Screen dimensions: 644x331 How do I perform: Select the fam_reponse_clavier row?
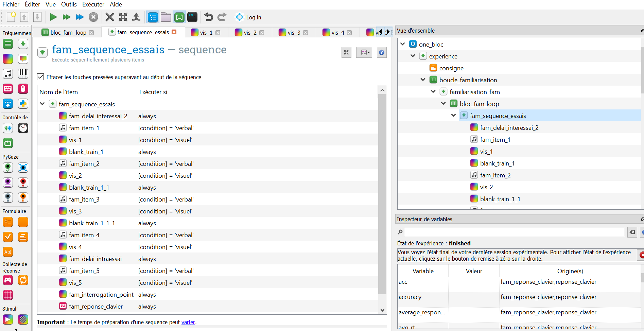click(x=207, y=307)
